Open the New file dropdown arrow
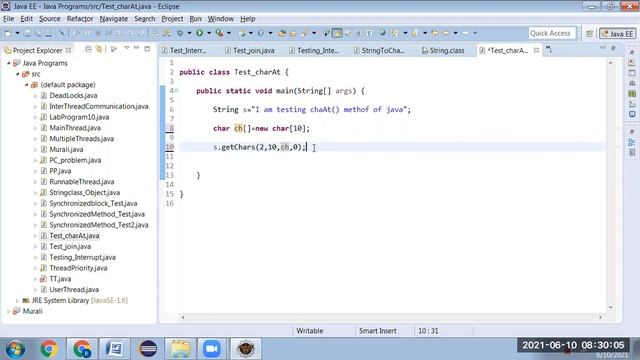This screenshot has height=360, width=640. point(17,33)
